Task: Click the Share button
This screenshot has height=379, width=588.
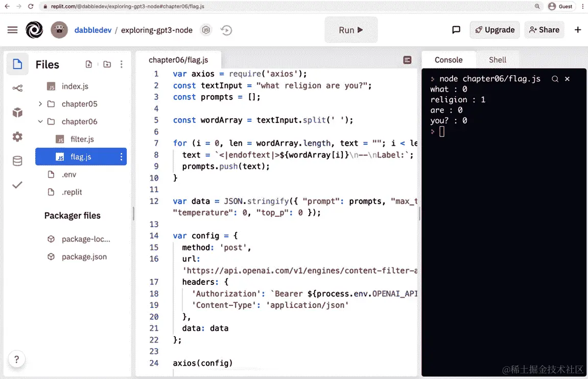Action: [544, 30]
